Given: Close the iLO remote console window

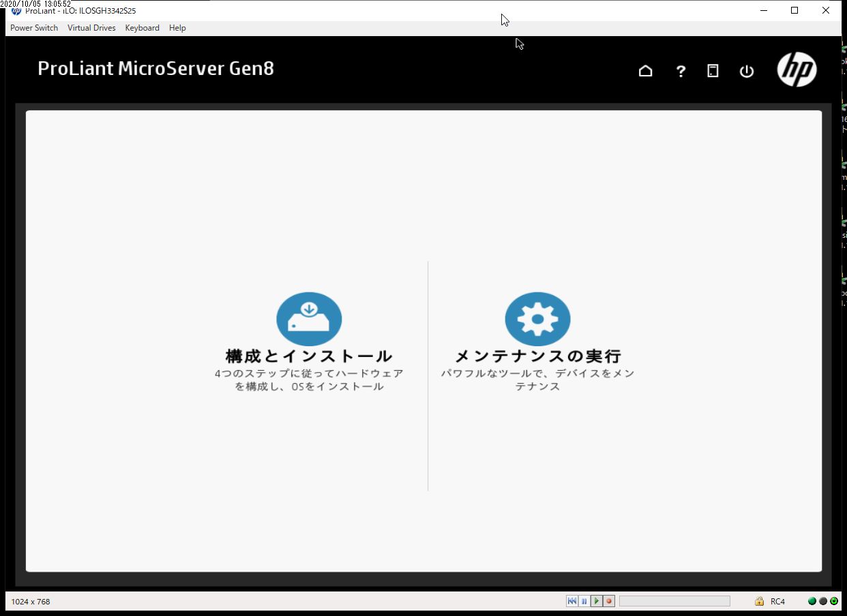Looking at the screenshot, I should coord(826,10).
